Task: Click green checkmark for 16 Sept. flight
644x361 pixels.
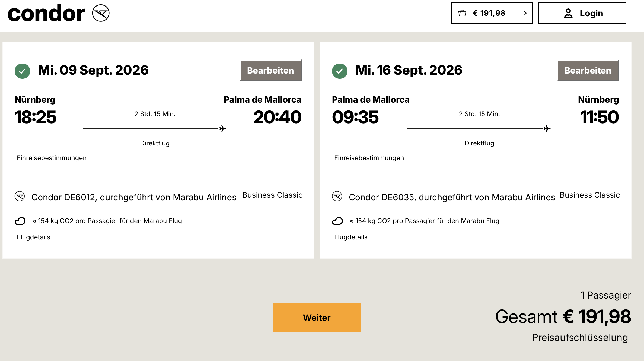Action: pyautogui.click(x=340, y=71)
